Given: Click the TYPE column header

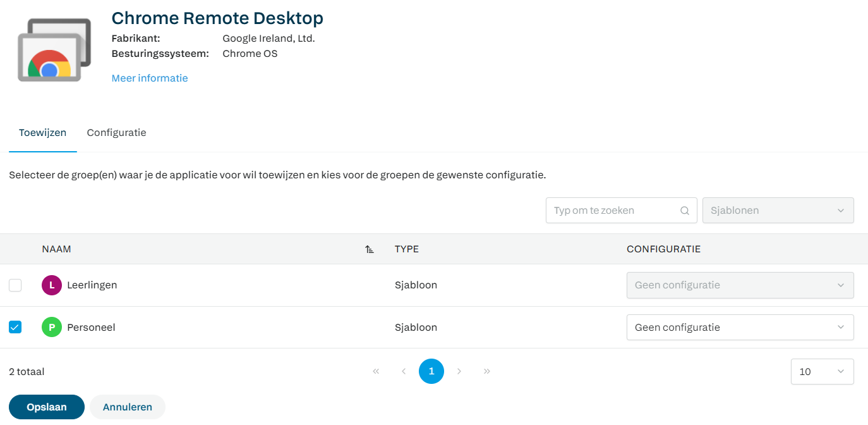Looking at the screenshot, I should (407, 249).
